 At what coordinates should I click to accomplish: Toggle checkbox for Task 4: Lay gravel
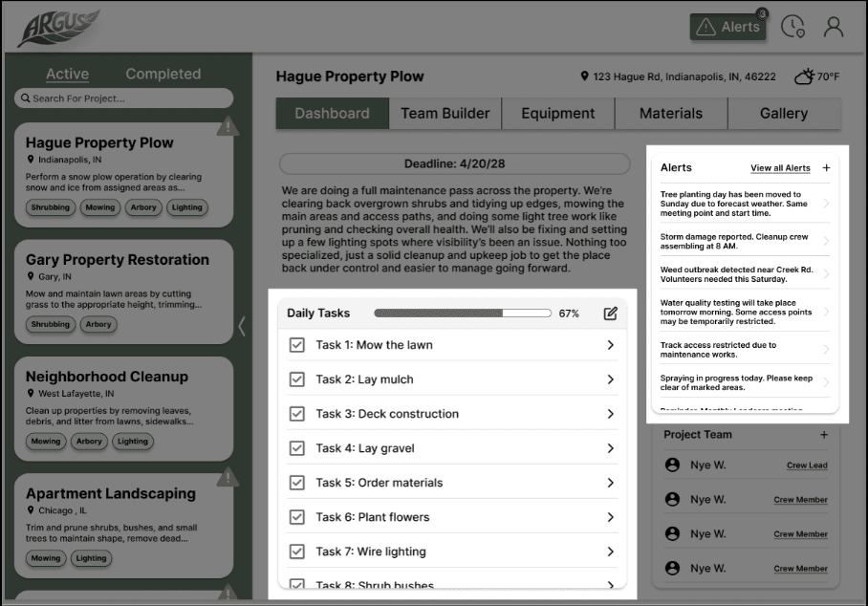coord(297,448)
